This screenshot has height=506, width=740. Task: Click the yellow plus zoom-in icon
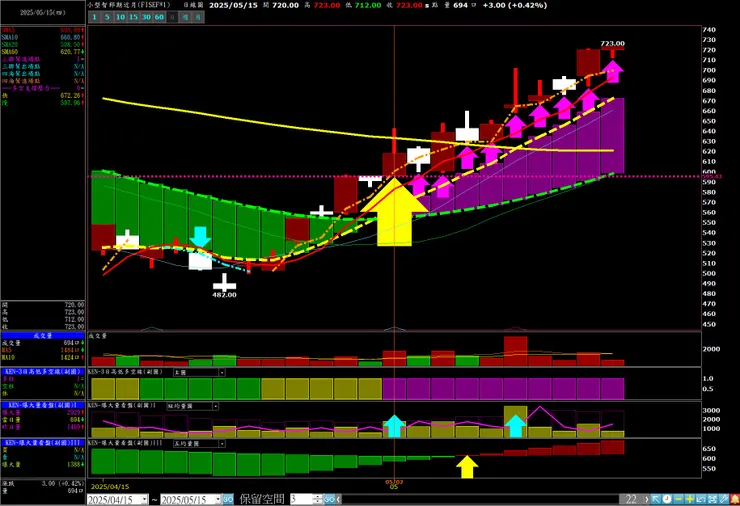pyautogui.click(x=690, y=499)
